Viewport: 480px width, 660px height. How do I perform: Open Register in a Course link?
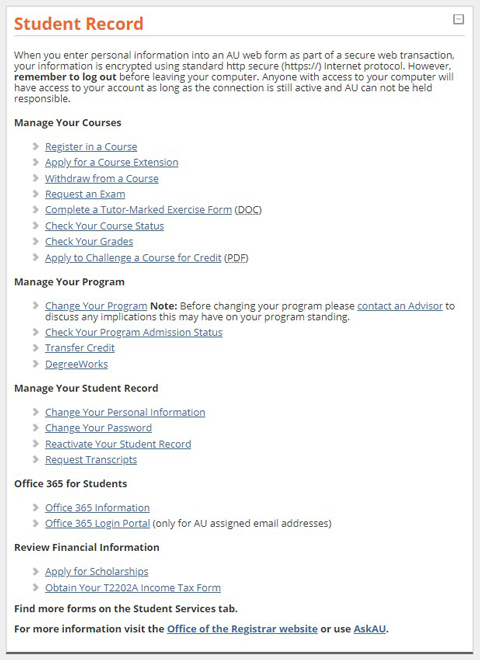click(x=91, y=147)
